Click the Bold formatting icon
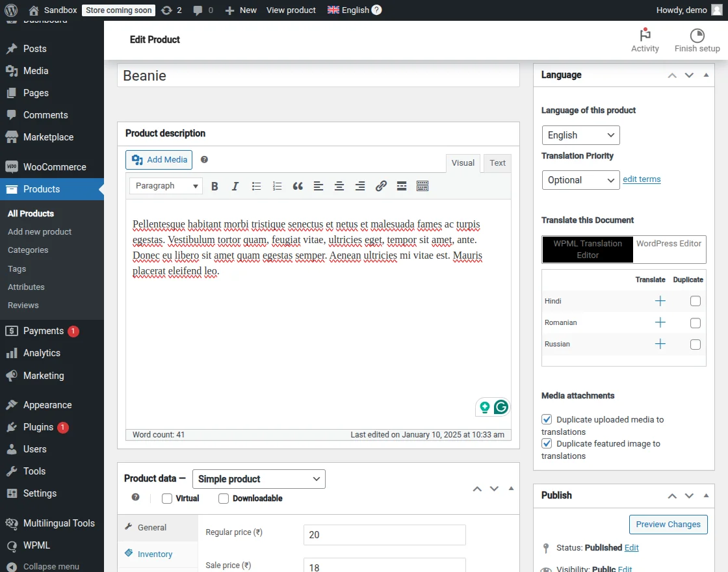 (x=214, y=187)
